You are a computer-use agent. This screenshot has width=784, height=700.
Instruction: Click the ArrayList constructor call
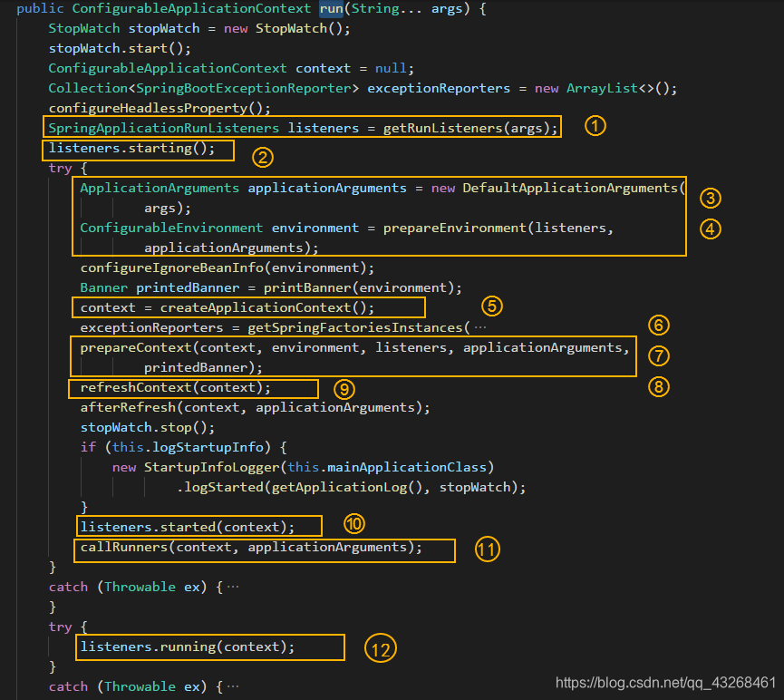[x=622, y=89]
